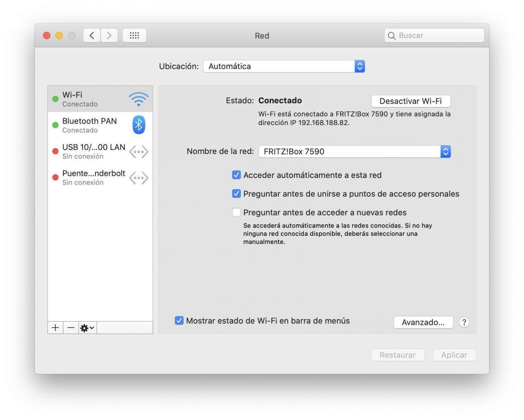Select Wi-Fi service in the list

tap(100, 99)
